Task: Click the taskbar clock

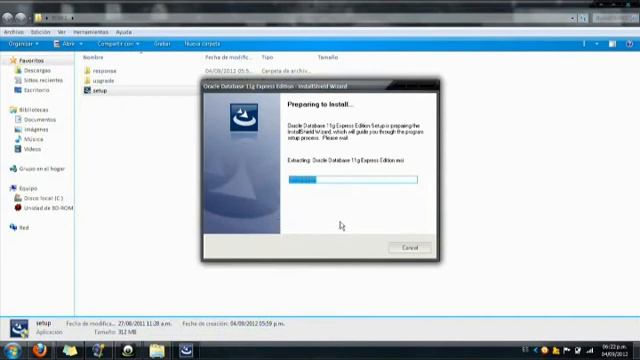Action: coord(614,351)
